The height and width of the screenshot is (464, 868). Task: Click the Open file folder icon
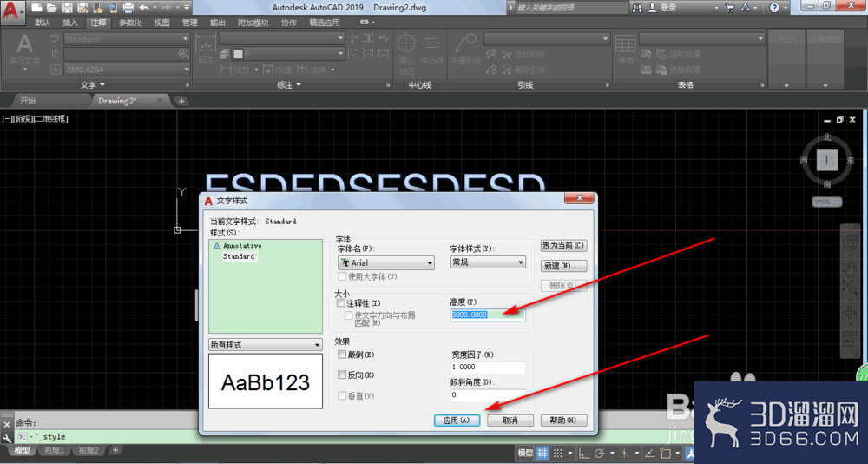coord(51,8)
